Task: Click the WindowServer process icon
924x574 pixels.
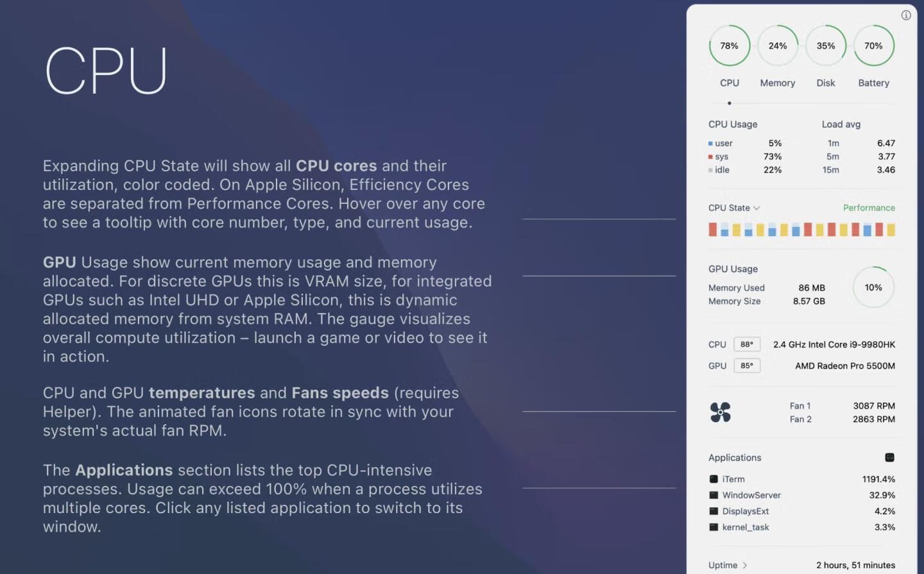Action: click(x=714, y=495)
